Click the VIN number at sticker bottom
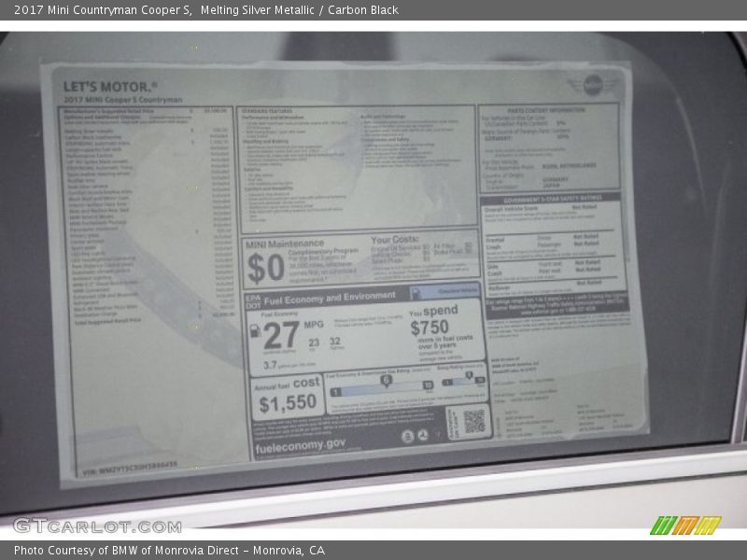The image size is (747, 560). [130, 469]
